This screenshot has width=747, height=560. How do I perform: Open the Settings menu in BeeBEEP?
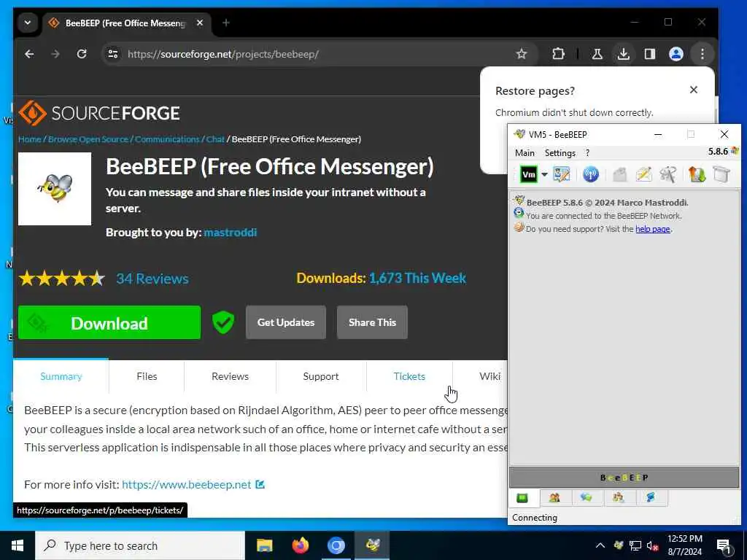[x=560, y=153]
